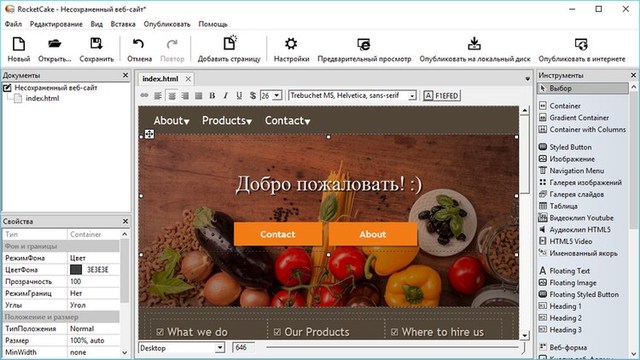Open the Опубликовать menu
This screenshot has width=640, height=360.
[x=167, y=24]
